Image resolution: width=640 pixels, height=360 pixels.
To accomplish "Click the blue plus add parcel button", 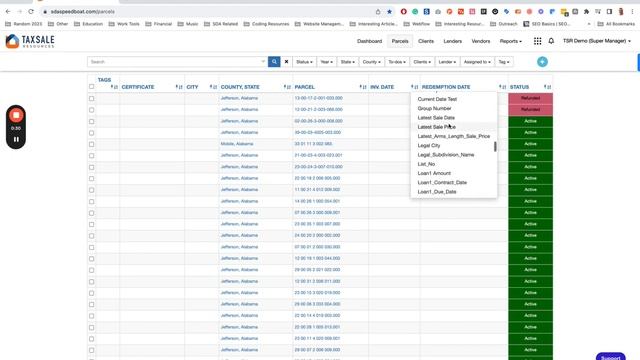I will [542, 62].
